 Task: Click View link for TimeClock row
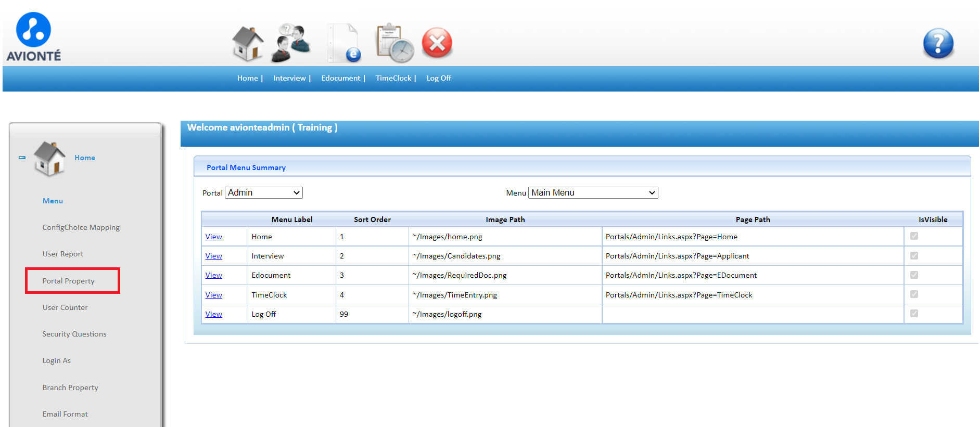tap(213, 295)
